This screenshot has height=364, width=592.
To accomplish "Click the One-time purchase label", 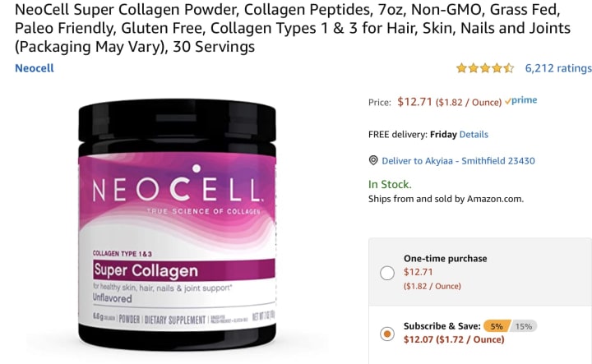I will (445, 258).
